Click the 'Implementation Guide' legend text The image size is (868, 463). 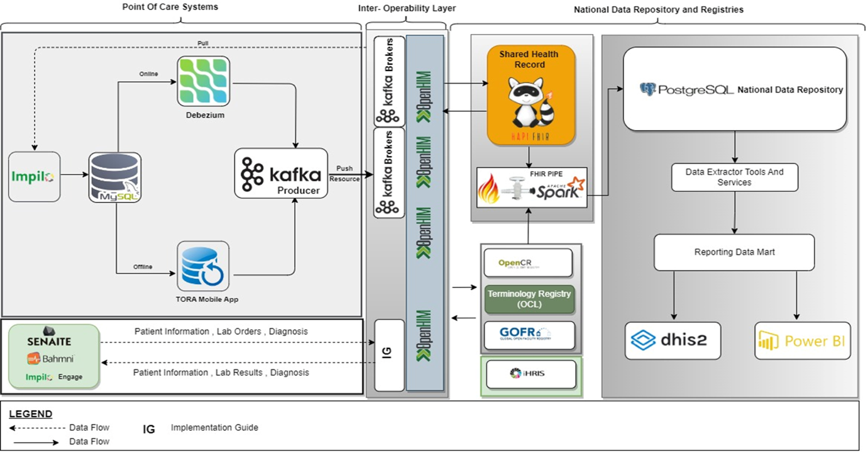[214, 427]
